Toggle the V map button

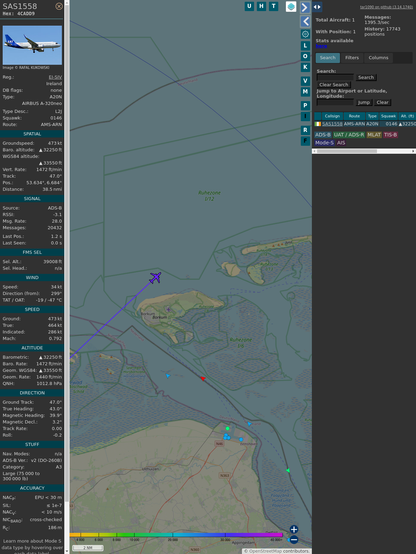click(305, 81)
